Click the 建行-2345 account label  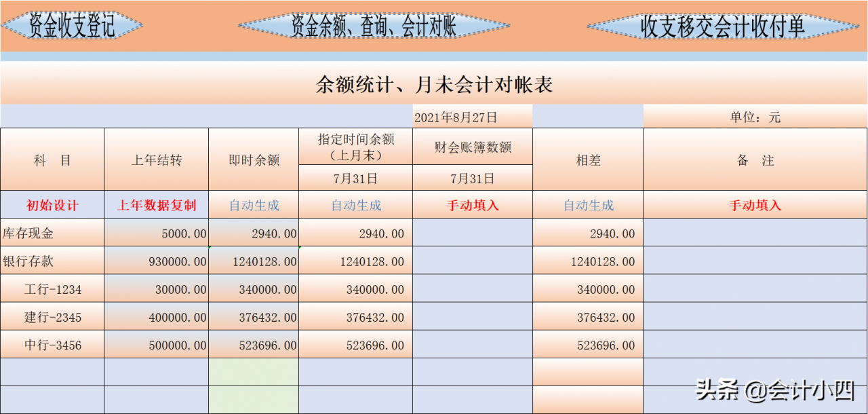click(51, 316)
